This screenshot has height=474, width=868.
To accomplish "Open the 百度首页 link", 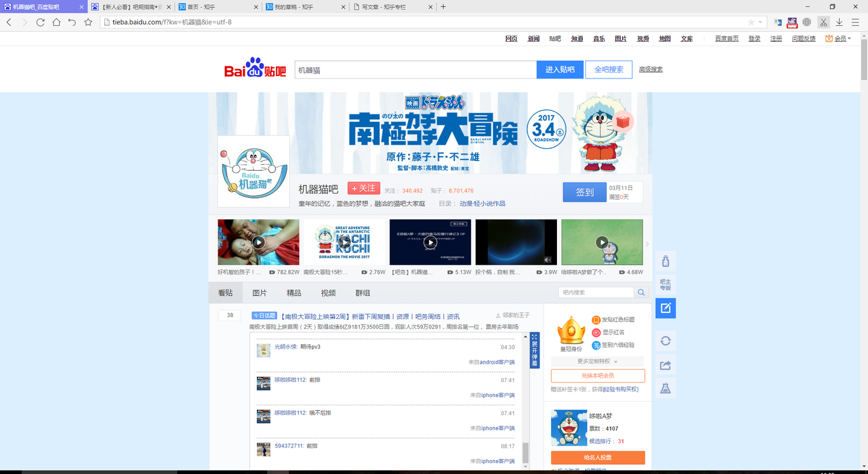I will coord(727,39).
